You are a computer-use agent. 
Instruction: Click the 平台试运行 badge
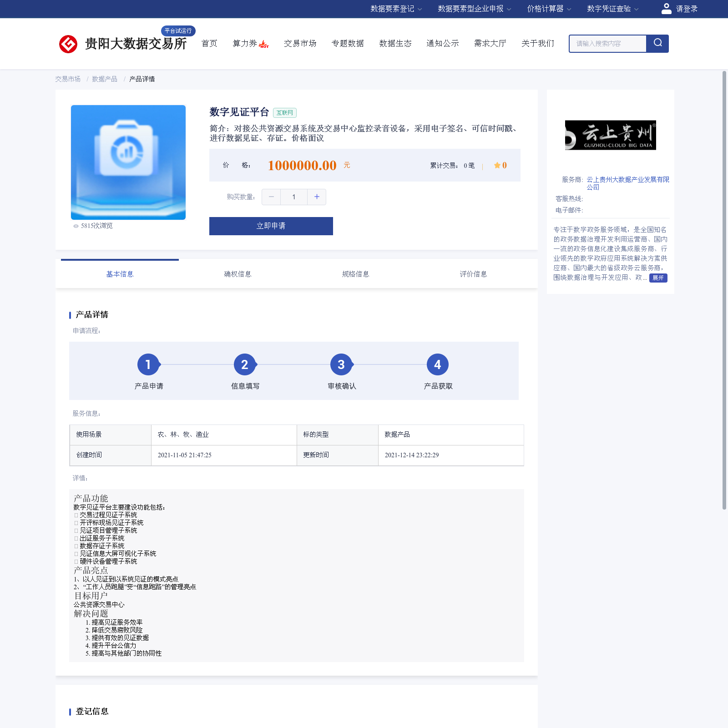coord(178,31)
